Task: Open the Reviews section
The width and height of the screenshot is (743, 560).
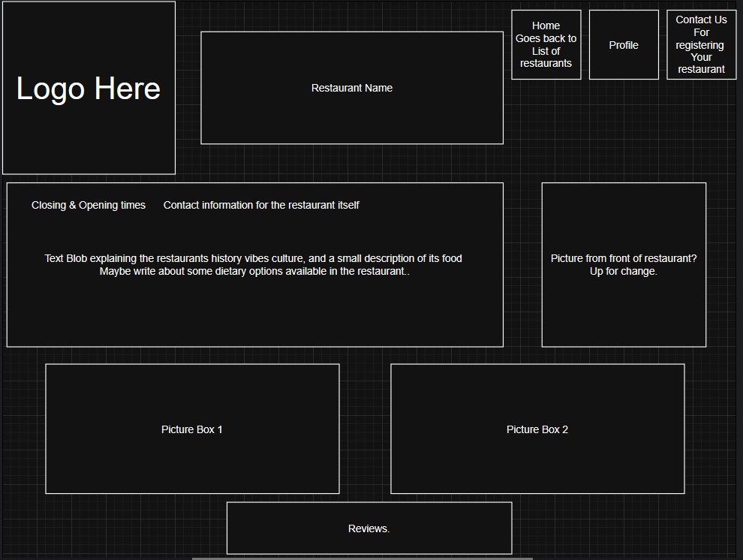Action: click(368, 528)
